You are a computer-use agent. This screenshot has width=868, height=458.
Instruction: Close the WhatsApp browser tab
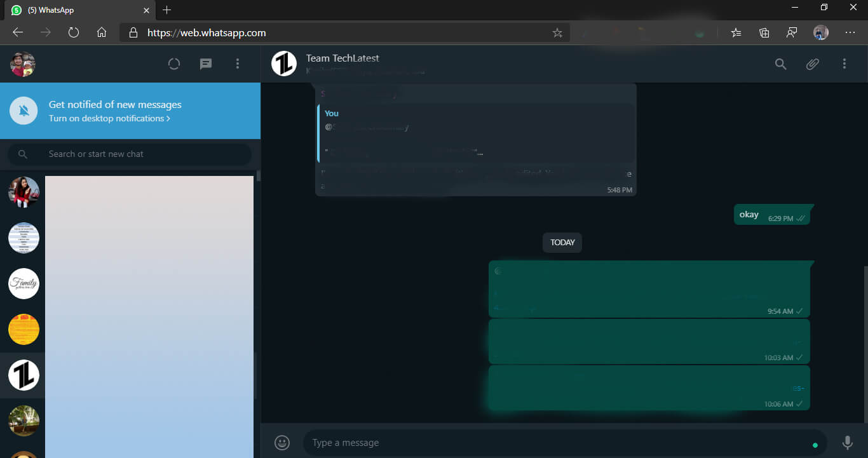(x=147, y=10)
